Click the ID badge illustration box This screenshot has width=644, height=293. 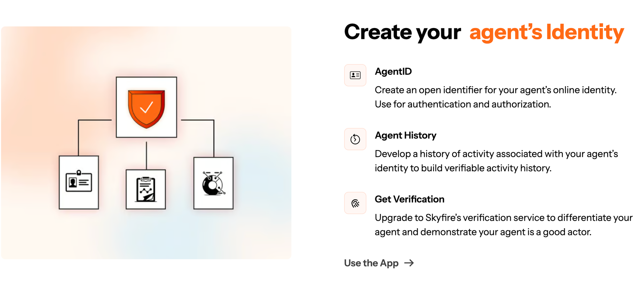tap(79, 182)
